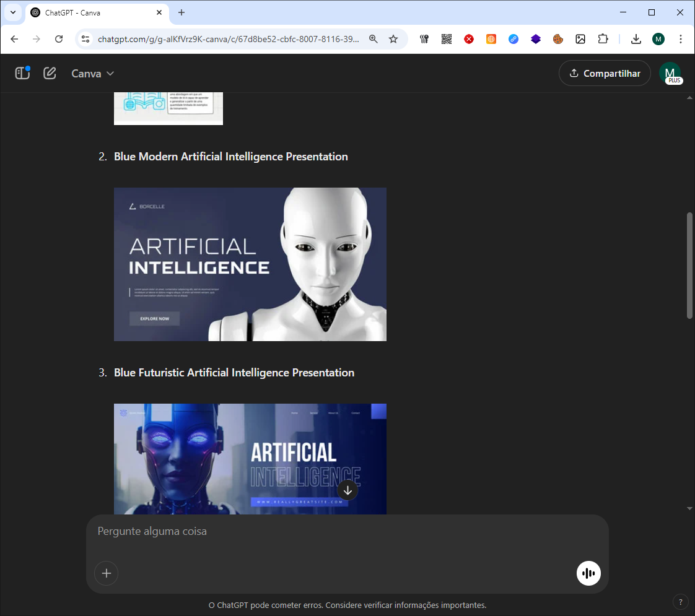The width and height of the screenshot is (695, 616).
Task: Open the red X circle extension
Action: pyautogui.click(x=469, y=39)
